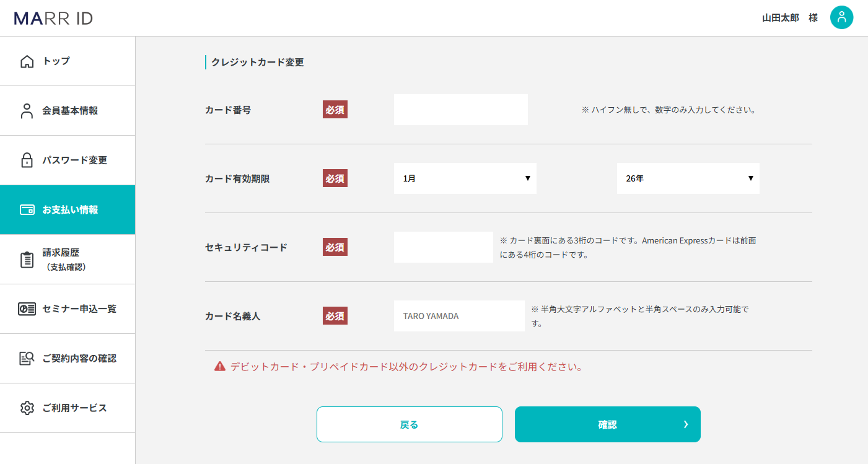Viewport: 868px width, 464px height.
Task: Click the カード番号 label
Action: point(228,110)
